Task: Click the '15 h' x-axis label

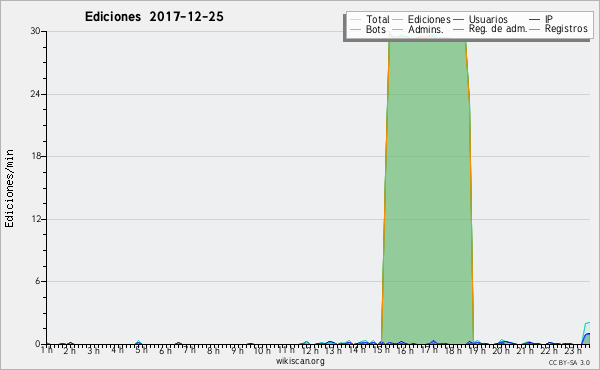Action: coord(381,350)
